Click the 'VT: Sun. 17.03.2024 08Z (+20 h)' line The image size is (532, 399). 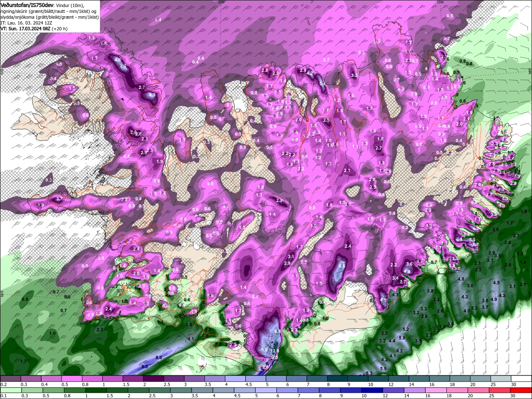pos(34,29)
